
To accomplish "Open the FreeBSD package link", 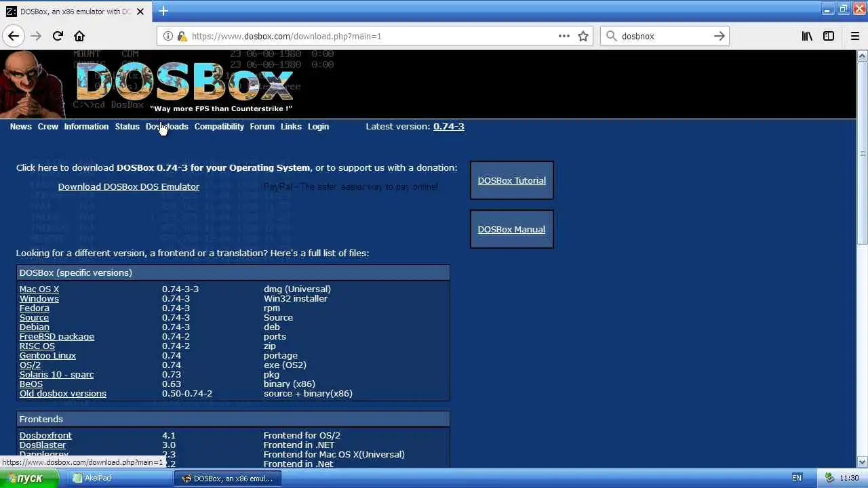I will tap(57, 336).
